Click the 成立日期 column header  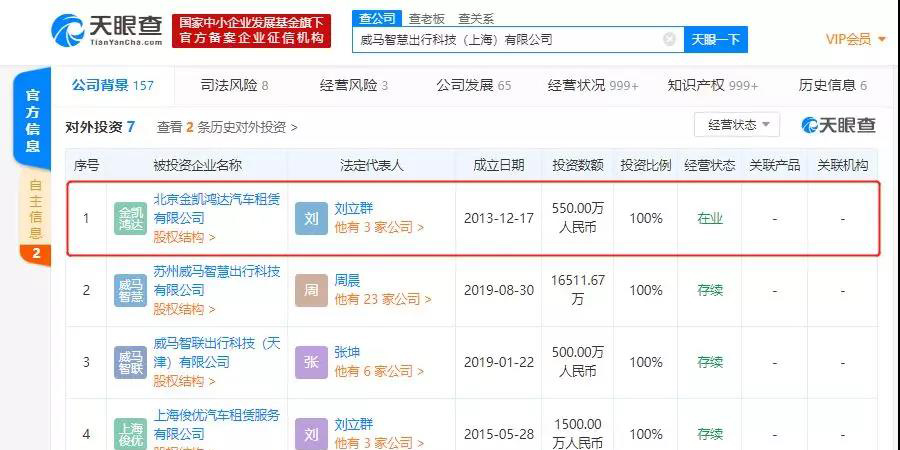(498, 165)
